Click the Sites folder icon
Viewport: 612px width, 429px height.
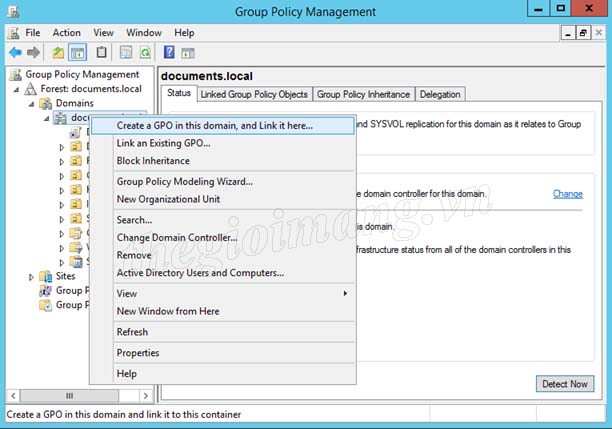coord(46,276)
